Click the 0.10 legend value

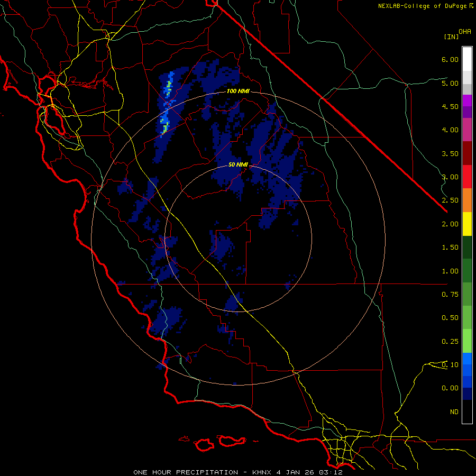[x=450, y=365]
